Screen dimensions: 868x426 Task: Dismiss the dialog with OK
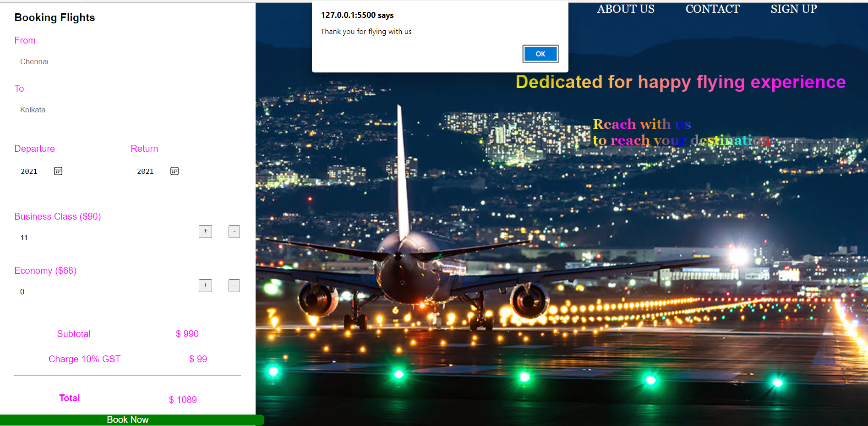coord(540,54)
